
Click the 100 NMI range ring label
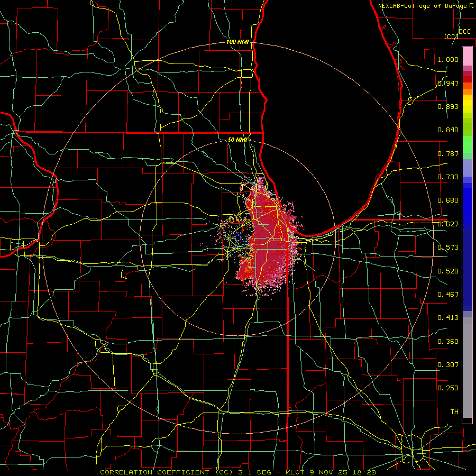tap(237, 42)
